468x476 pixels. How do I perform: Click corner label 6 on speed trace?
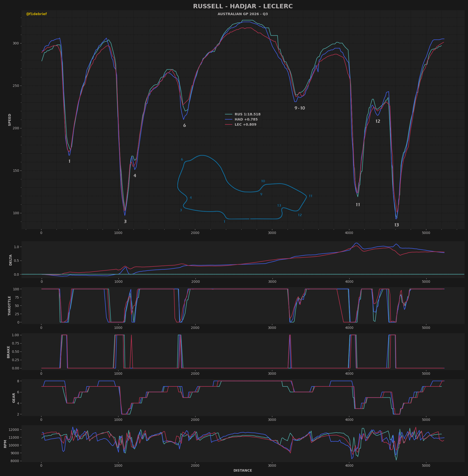[184, 125]
